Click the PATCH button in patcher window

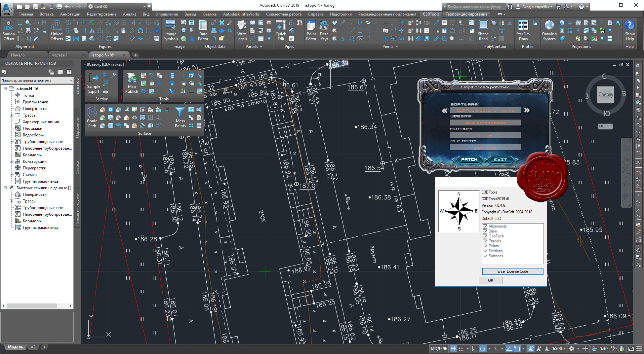tap(469, 159)
